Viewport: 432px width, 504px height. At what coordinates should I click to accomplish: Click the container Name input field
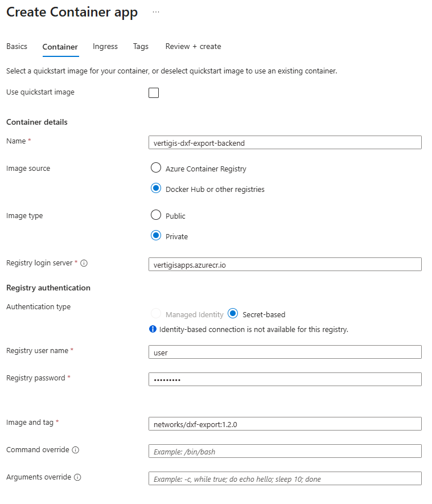click(285, 143)
